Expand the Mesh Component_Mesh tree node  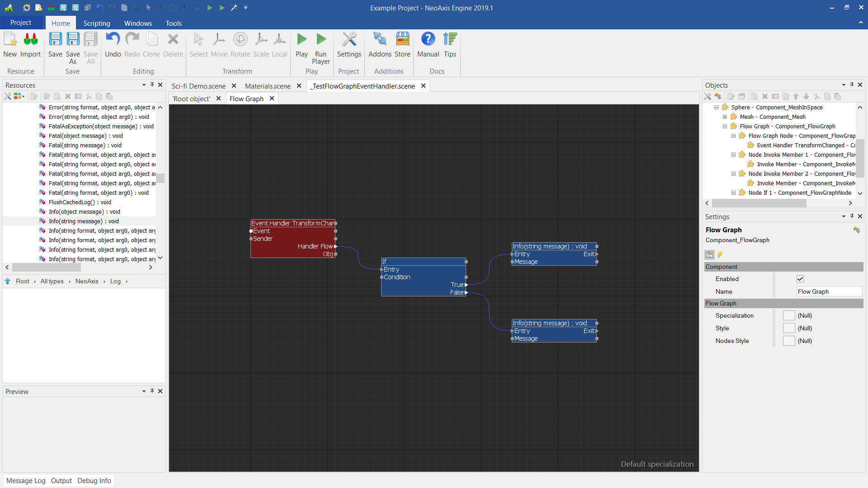[725, 117]
